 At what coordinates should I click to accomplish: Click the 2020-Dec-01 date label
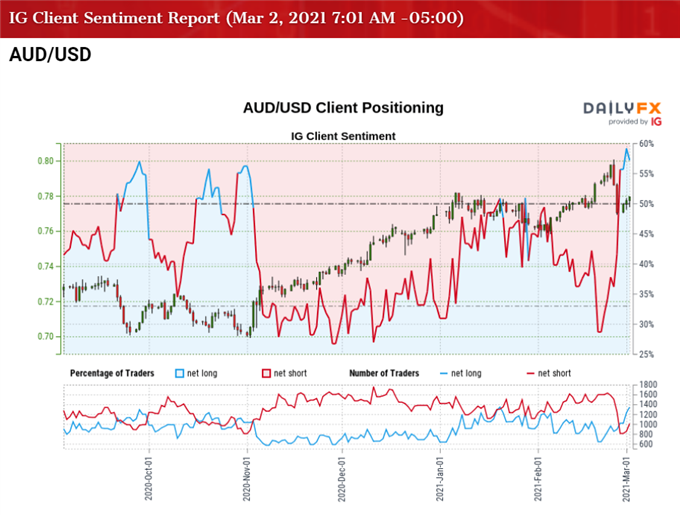click(342, 479)
